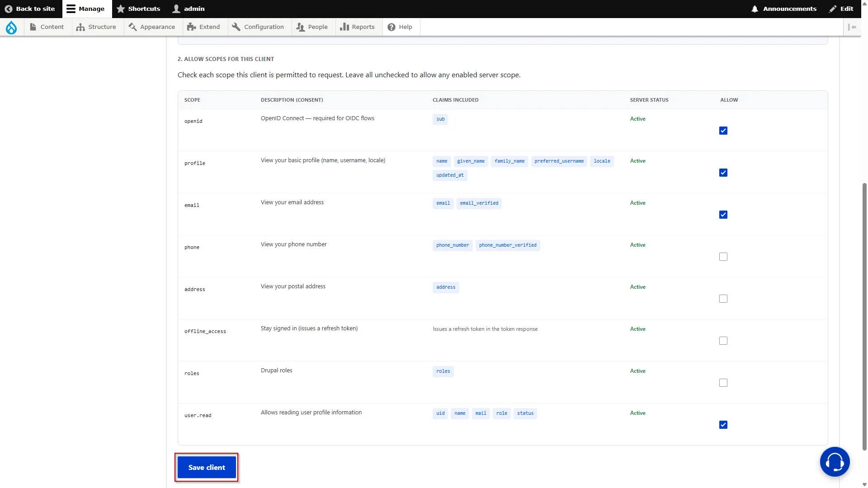Click the vertical scrollbar thumb
The image size is (868, 488).
click(864, 316)
